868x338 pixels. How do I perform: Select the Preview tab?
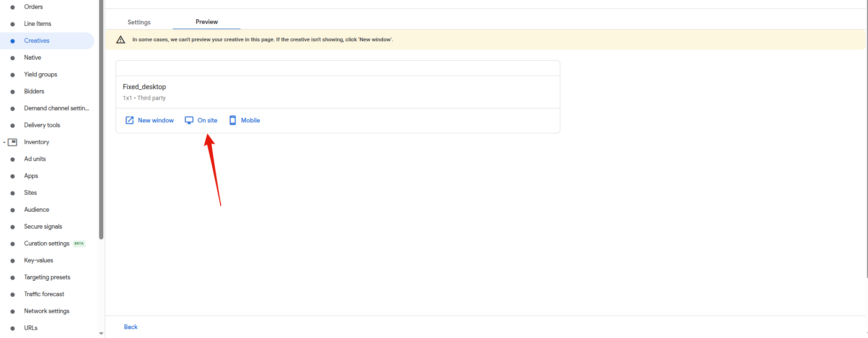click(x=207, y=22)
